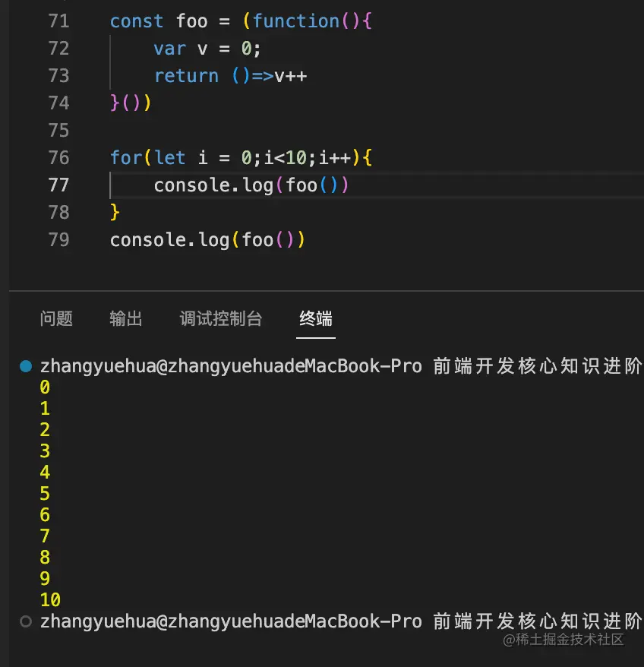Click line number 77 in the gutter
This screenshot has width=644, height=667.
coord(58,185)
